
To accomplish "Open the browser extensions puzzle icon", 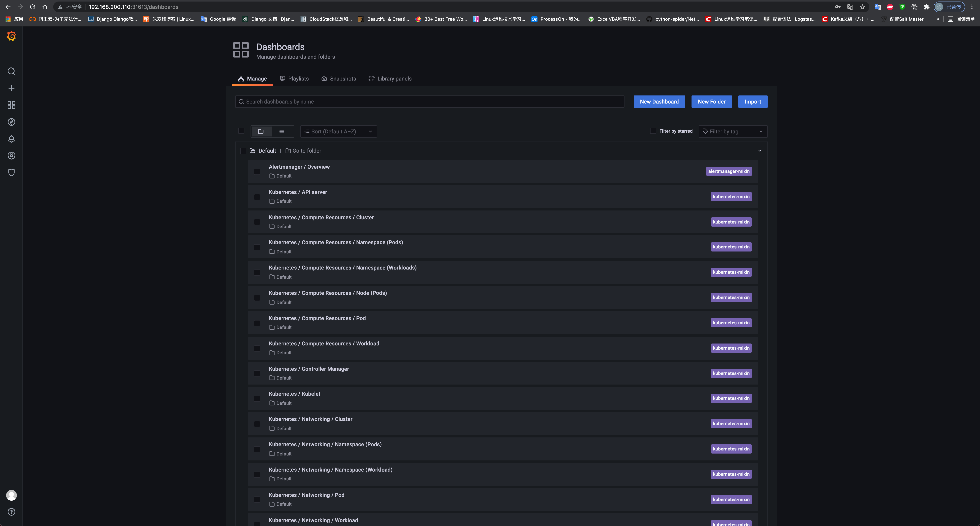I will coord(927,7).
